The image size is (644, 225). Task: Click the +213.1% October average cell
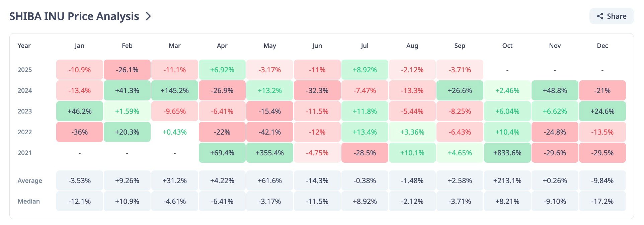507,180
